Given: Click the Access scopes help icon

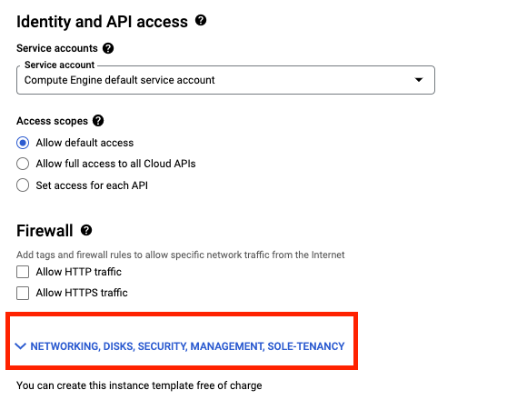Looking at the screenshot, I should pyautogui.click(x=98, y=121).
